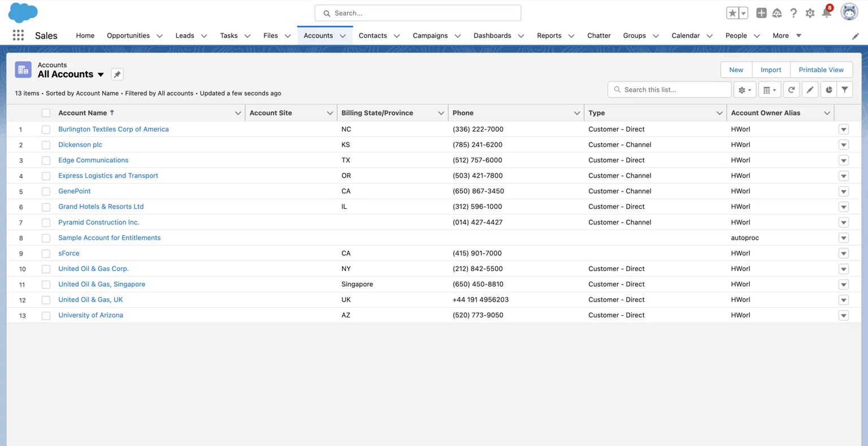The width and height of the screenshot is (868, 446).
Task: Pin the All Accounts list view
Action: (117, 75)
